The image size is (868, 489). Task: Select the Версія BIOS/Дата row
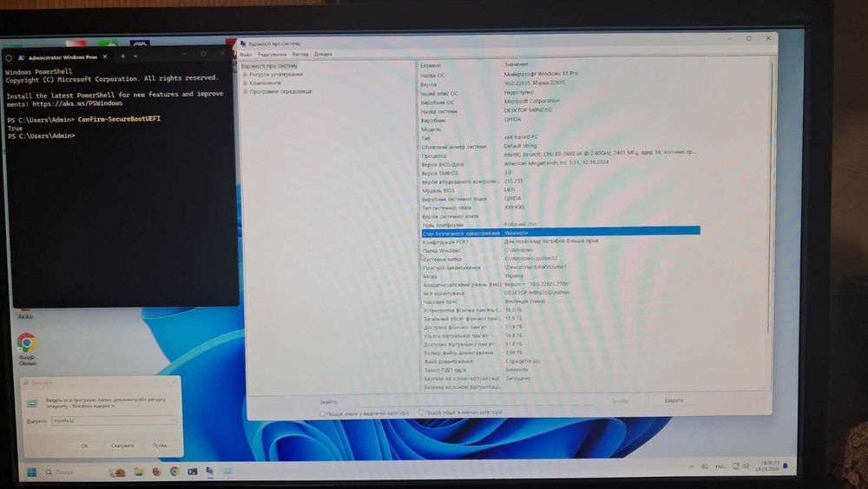click(559, 164)
